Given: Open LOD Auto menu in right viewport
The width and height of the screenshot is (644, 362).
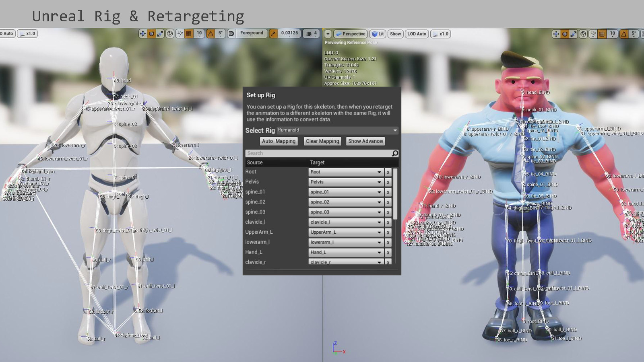Looking at the screenshot, I should pyautogui.click(x=417, y=34).
